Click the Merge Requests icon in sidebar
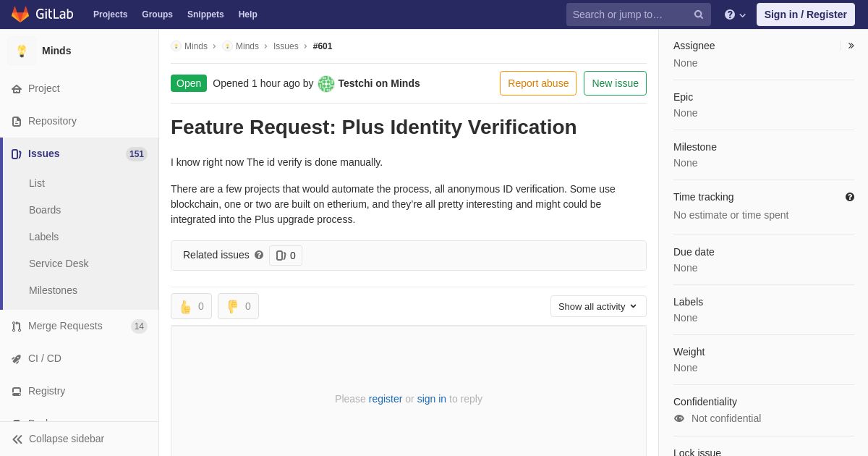 tap(17, 326)
